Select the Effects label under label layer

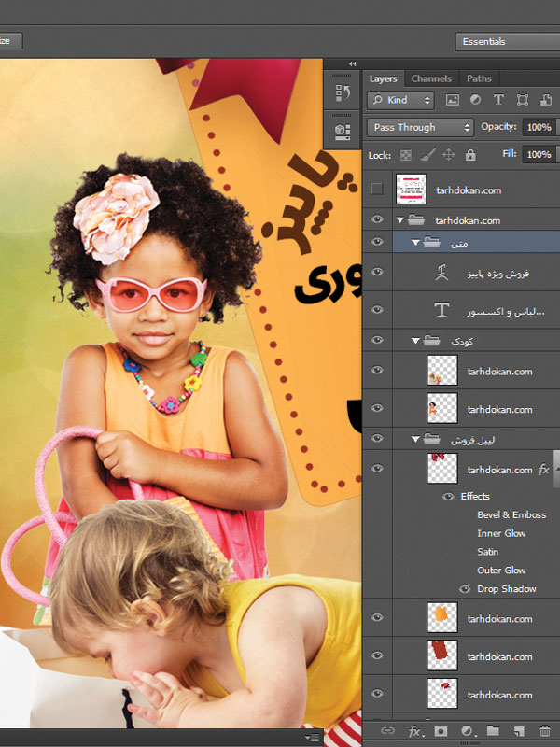click(x=475, y=497)
